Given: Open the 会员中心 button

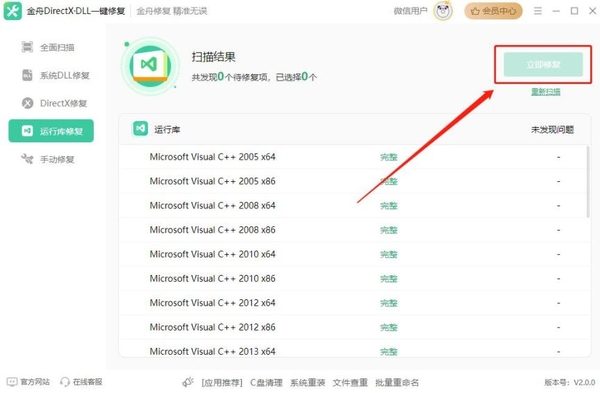Looking at the screenshot, I should pyautogui.click(x=493, y=11).
